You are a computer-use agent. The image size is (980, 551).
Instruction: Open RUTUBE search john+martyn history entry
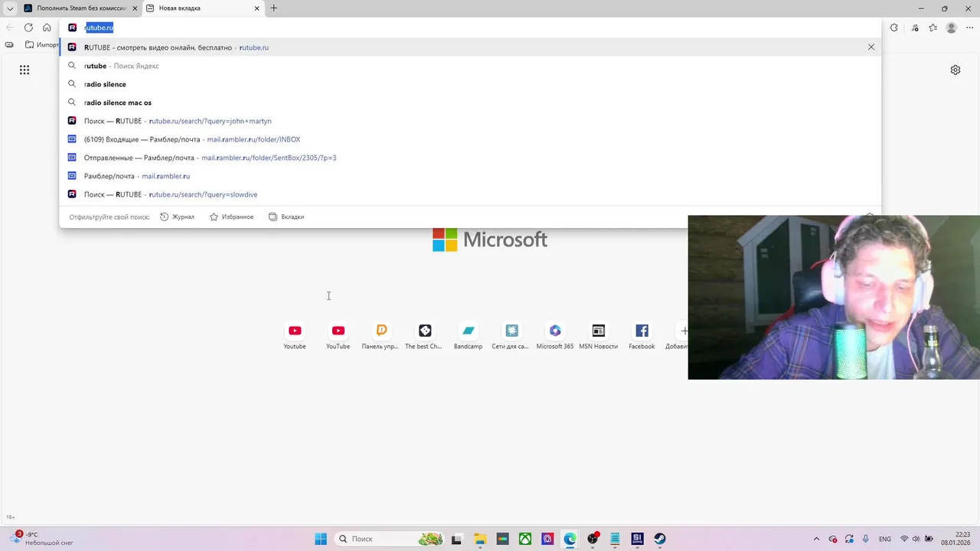(x=470, y=121)
